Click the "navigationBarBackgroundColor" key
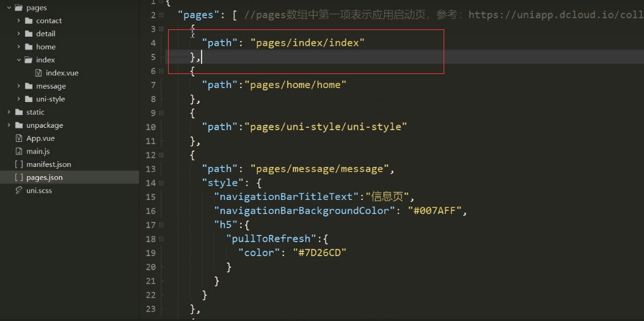Image resolution: width=644 pixels, height=321 pixels. pos(305,211)
